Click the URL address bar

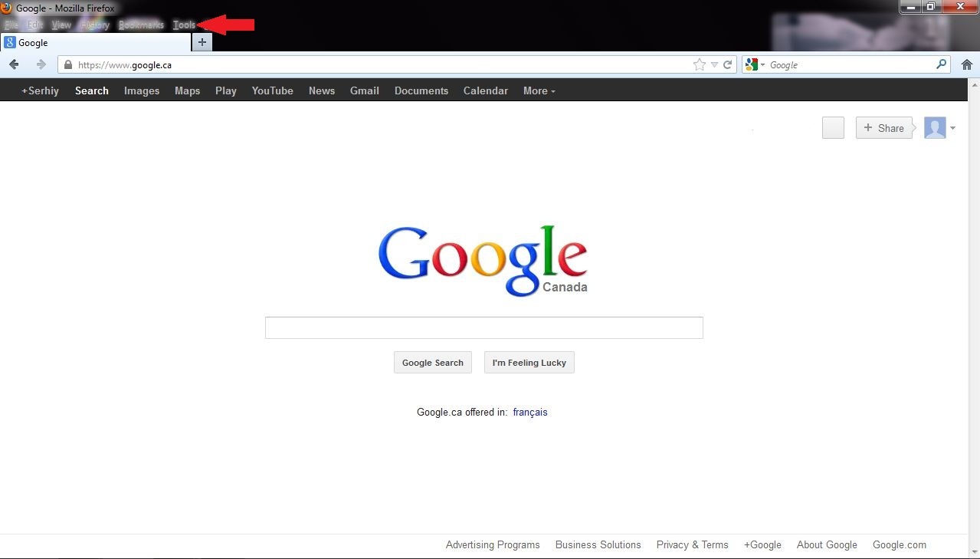(x=397, y=65)
